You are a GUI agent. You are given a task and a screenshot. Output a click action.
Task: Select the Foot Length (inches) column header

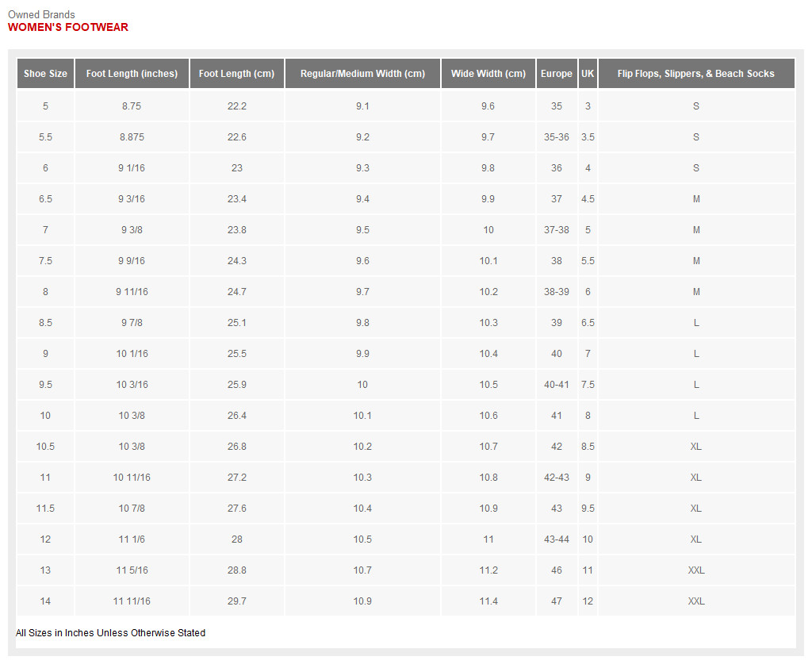(x=132, y=74)
